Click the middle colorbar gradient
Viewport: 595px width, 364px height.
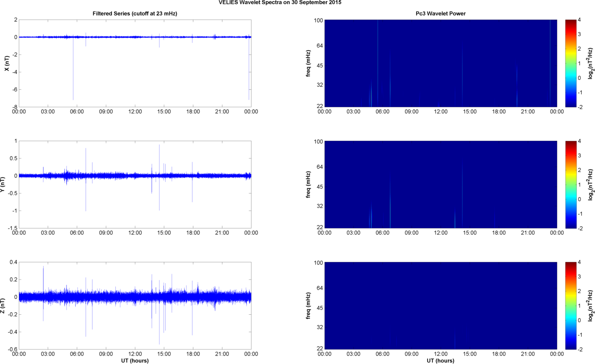(x=570, y=184)
